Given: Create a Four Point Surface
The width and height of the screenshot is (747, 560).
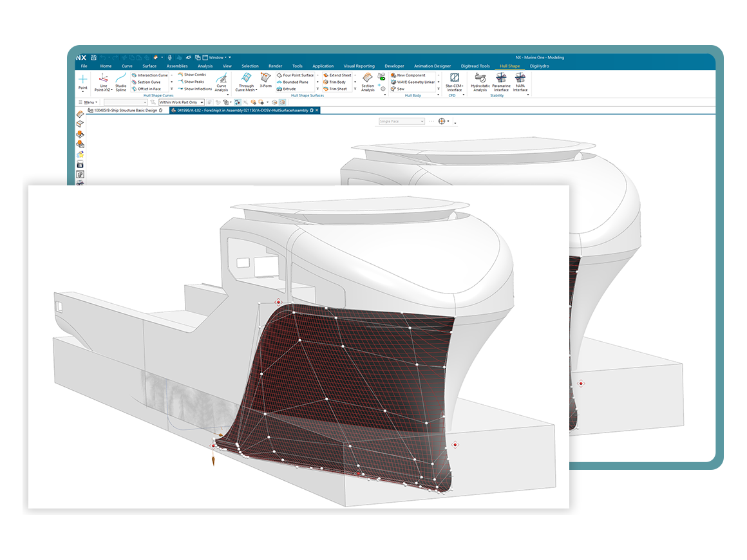Looking at the screenshot, I should tap(296, 75).
